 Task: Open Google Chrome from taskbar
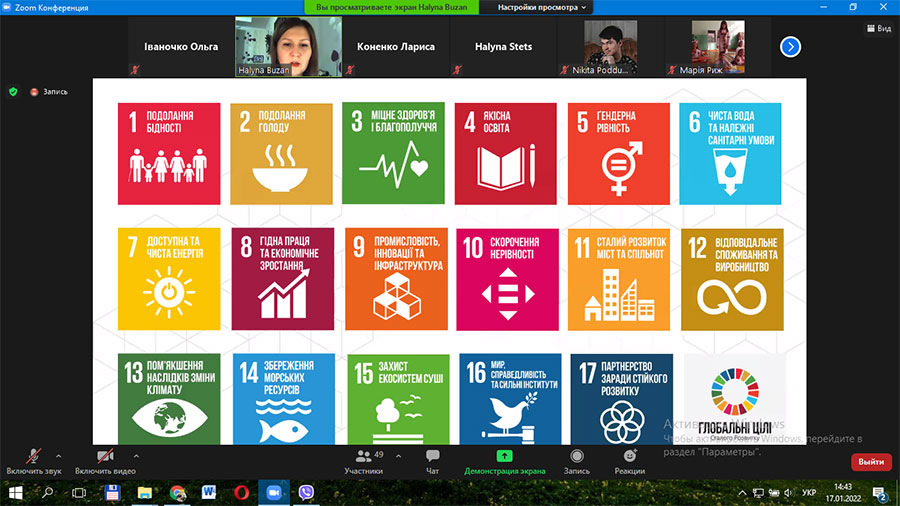pos(177,493)
